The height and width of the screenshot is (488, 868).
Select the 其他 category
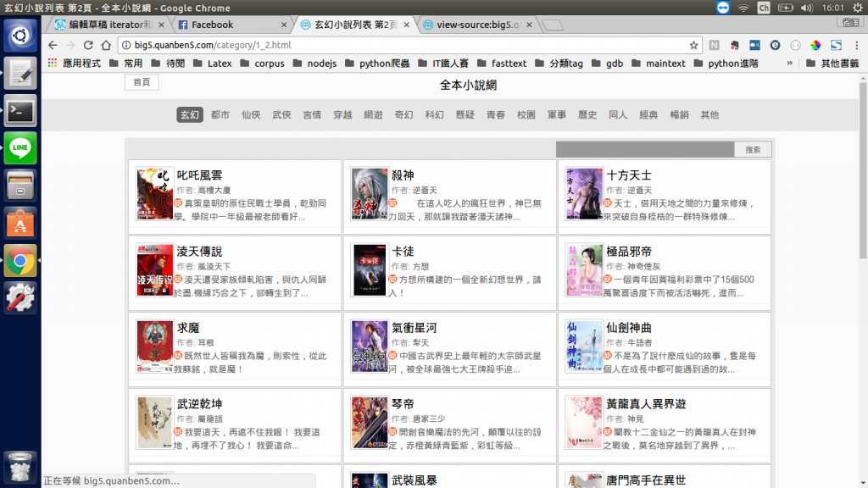(x=709, y=114)
